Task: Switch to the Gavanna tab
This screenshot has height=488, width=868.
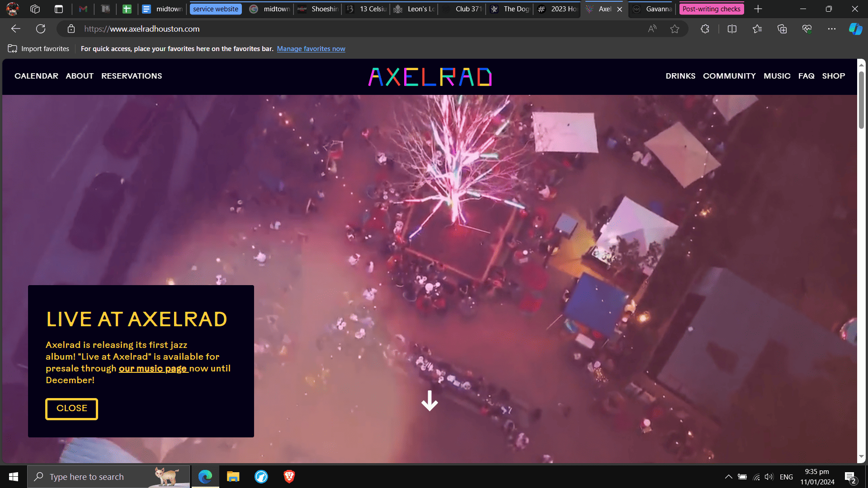Action: [x=652, y=9]
